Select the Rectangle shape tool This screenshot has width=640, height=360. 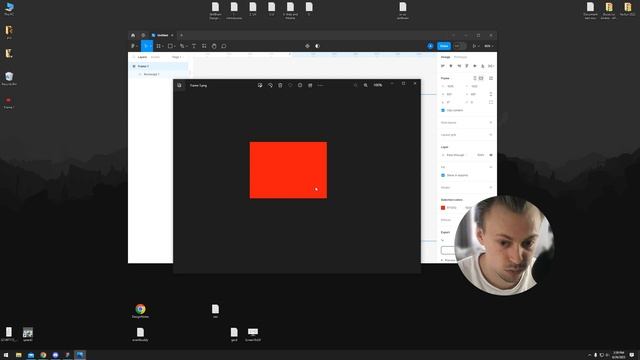(x=170, y=46)
